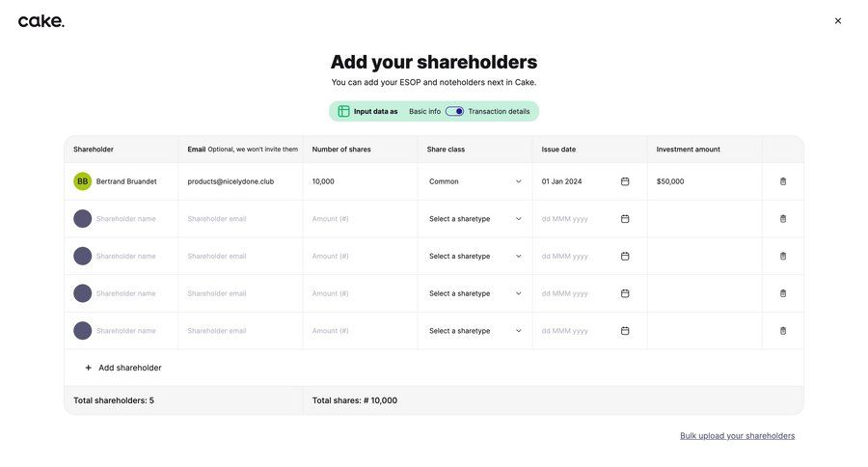The image size is (868, 467).
Task: Click Bulk upload your shareholders link
Action: [x=737, y=436]
